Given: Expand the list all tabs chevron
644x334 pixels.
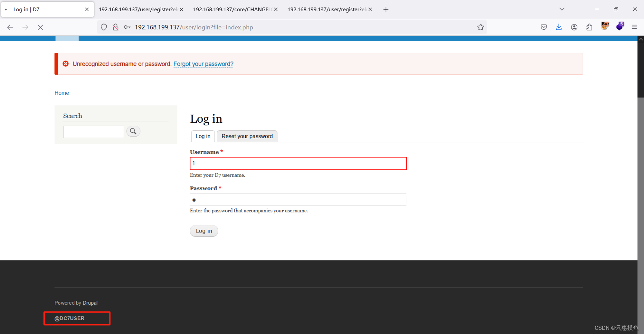Looking at the screenshot, I should (x=562, y=9).
